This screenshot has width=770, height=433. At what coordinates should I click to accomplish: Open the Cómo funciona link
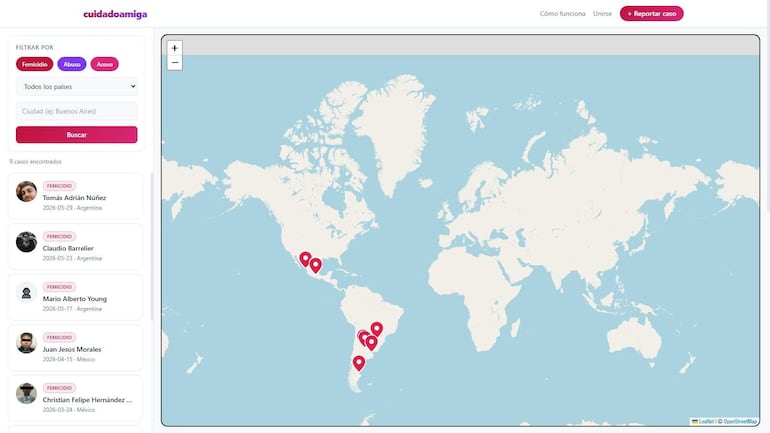[562, 14]
